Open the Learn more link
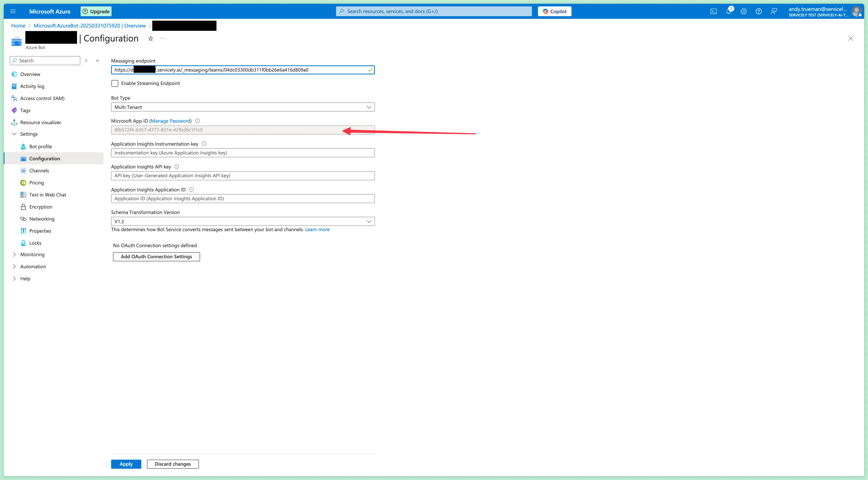 [317, 230]
